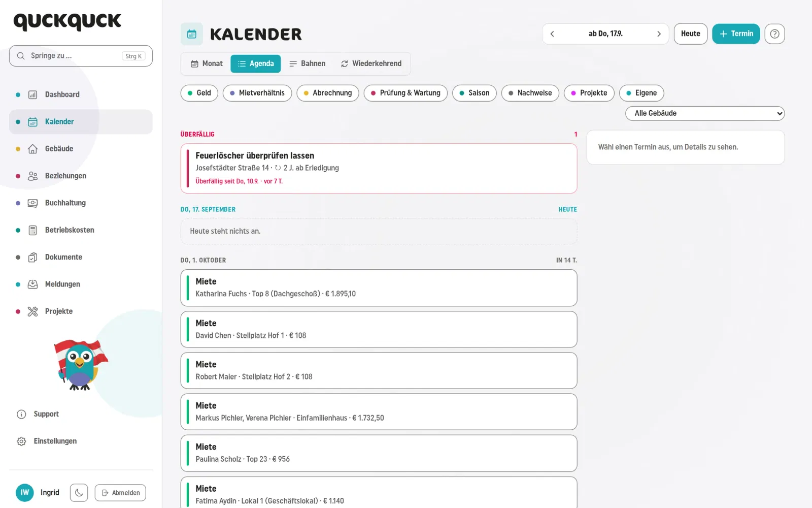The width and height of the screenshot is (812, 508).
Task: Click the help question mark icon
Action: click(774, 34)
